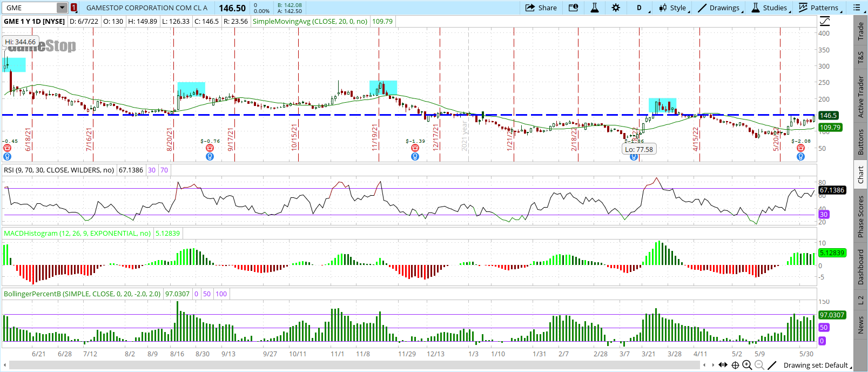
Task: Open the Studies menu
Action: coord(770,8)
